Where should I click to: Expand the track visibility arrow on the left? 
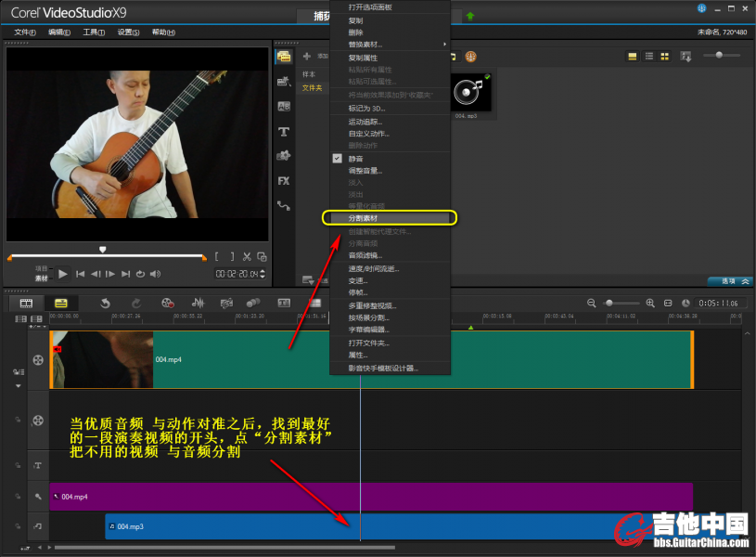(19, 385)
